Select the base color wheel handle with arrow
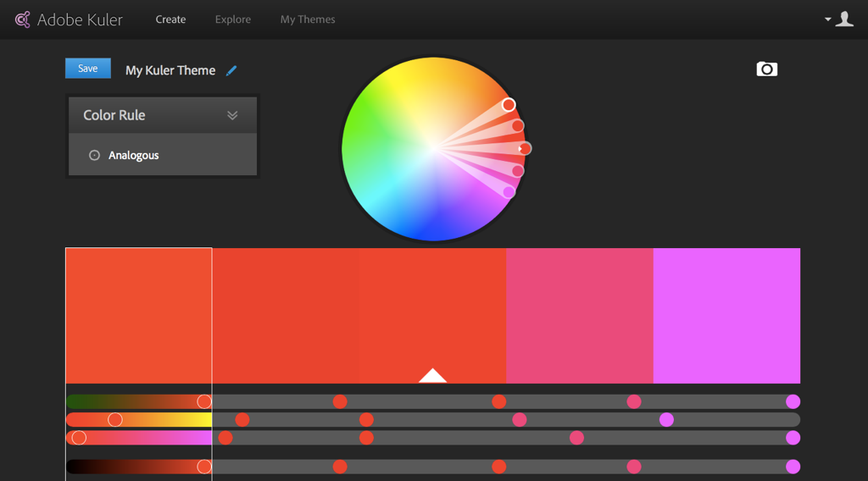Viewport: 868px width, 481px height. coord(525,149)
